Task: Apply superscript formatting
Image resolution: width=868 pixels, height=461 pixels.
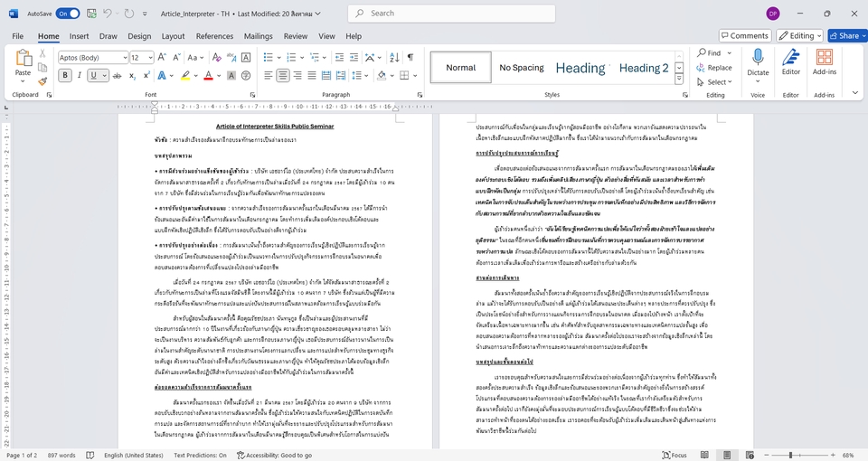Action: pyautogui.click(x=146, y=76)
